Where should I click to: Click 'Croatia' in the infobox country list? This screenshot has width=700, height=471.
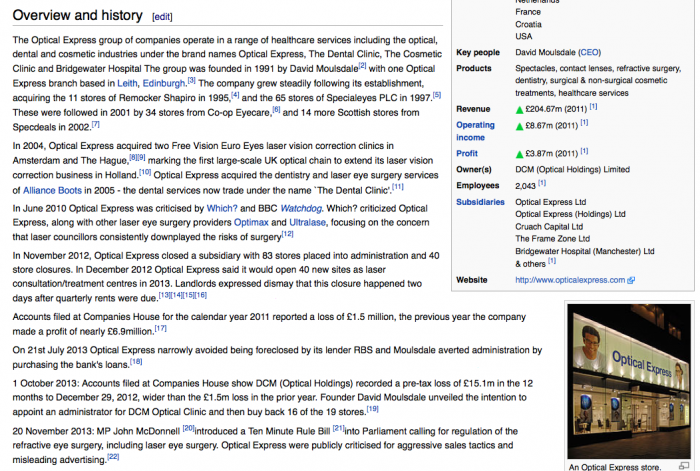point(529,25)
